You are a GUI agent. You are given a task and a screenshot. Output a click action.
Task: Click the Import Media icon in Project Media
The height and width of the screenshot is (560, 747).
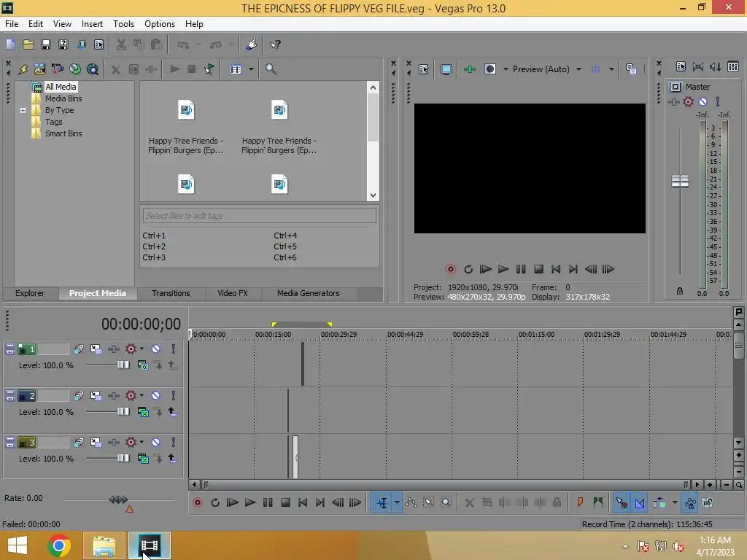pos(40,69)
